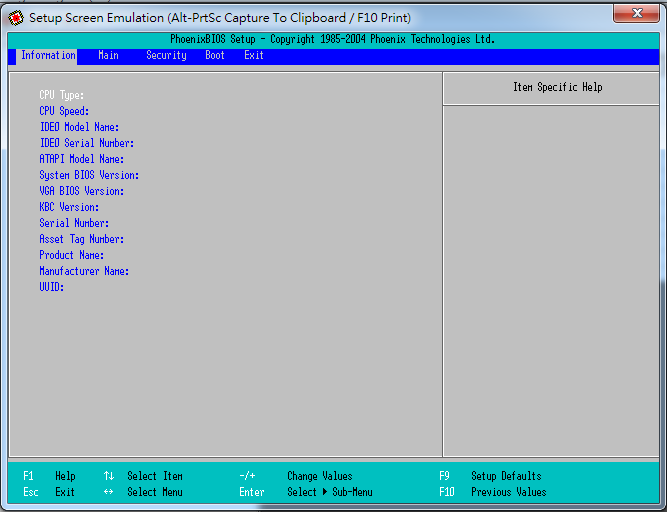This screenshot has height=512, width=667.
Task: Close the Setup Screen Emulation window
Action: click(x=636, y=13)
